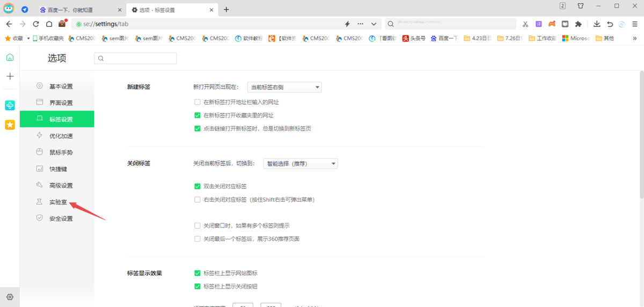Open a new tab with plus button

tap(226, 10)
